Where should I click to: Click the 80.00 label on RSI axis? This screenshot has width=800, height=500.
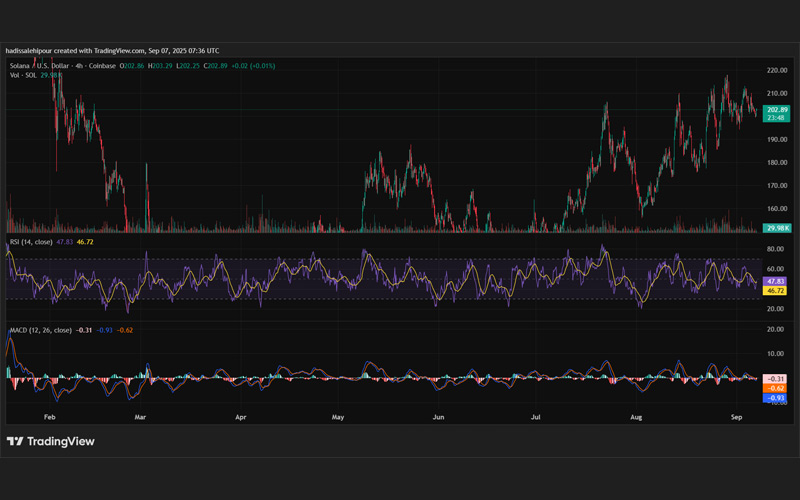[x=776, y=249]
